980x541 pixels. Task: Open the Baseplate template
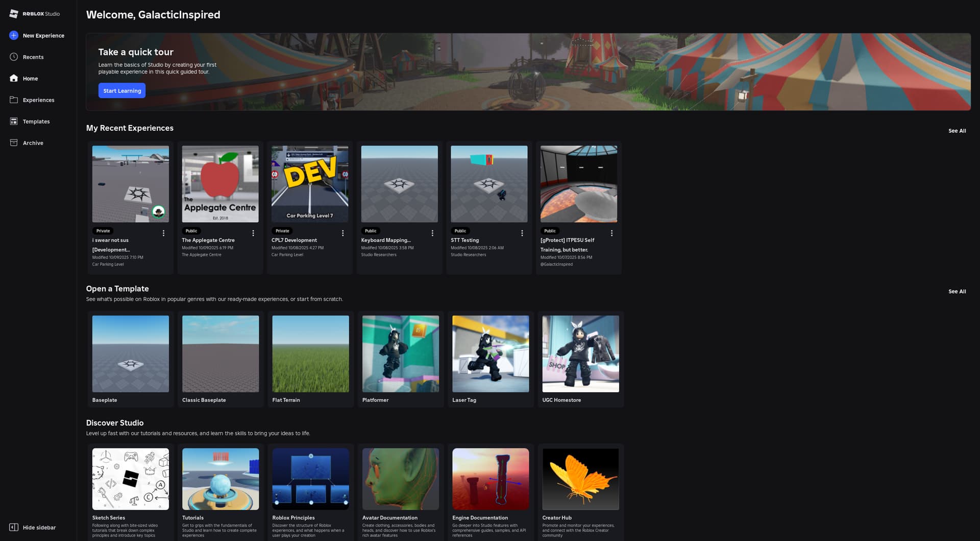click(x=130, y=354)
